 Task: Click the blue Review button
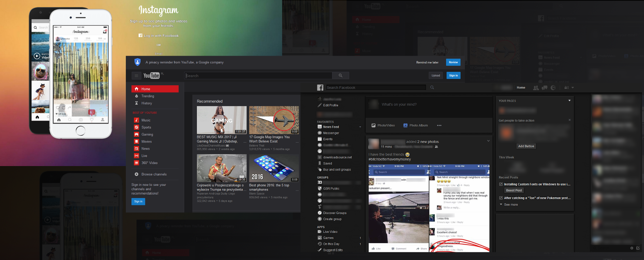[453, 62]
